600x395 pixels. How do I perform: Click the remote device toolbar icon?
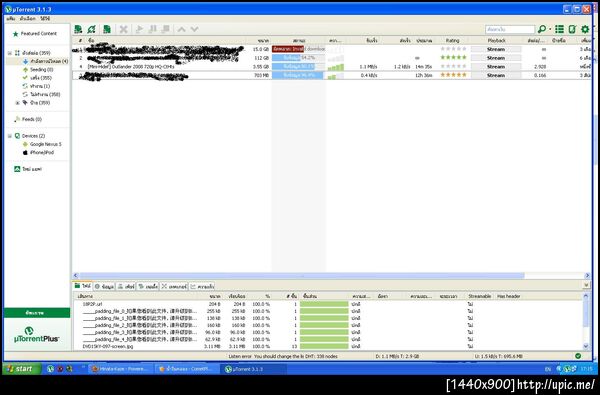point(572,29)
